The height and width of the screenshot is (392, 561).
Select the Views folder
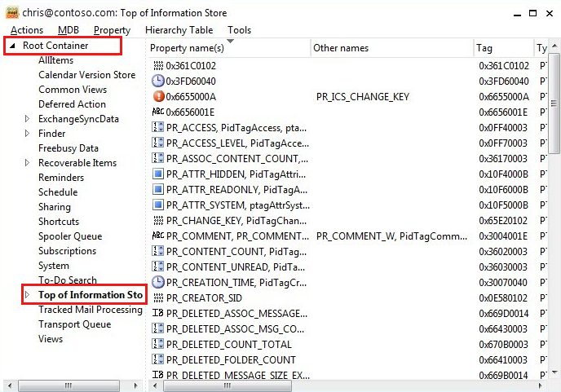(x=51, y=339)
